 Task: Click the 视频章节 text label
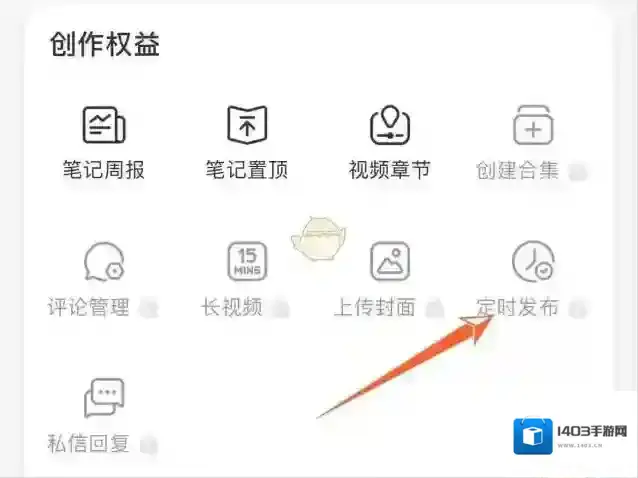(390, 170)
